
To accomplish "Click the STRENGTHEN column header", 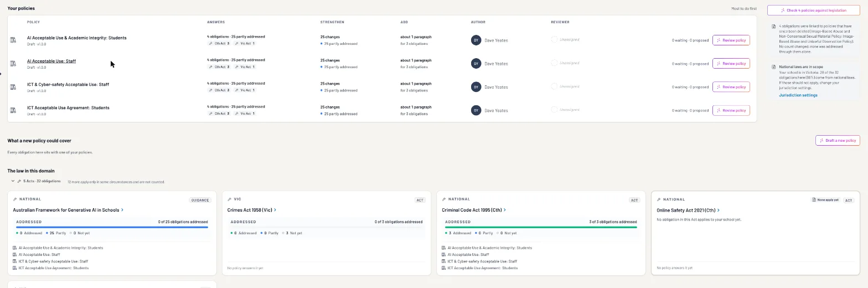I will tap(332, 22).
